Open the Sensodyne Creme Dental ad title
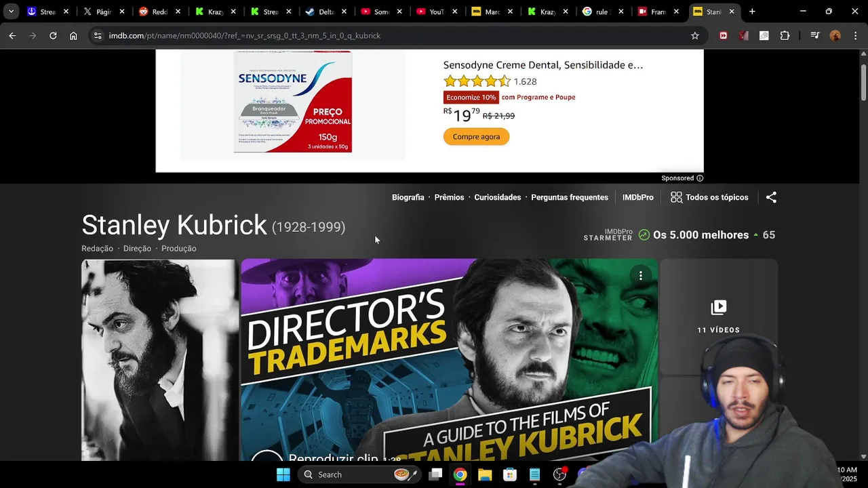The height and width of the screenshot is (488, 868). pos(543,65)
